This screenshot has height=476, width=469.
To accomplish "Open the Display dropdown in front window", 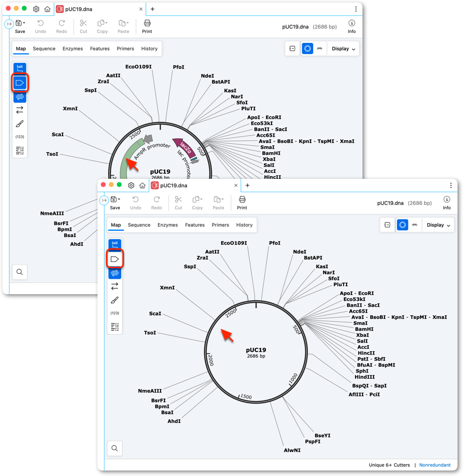I will pyautogui.click(x=438, y=225).
